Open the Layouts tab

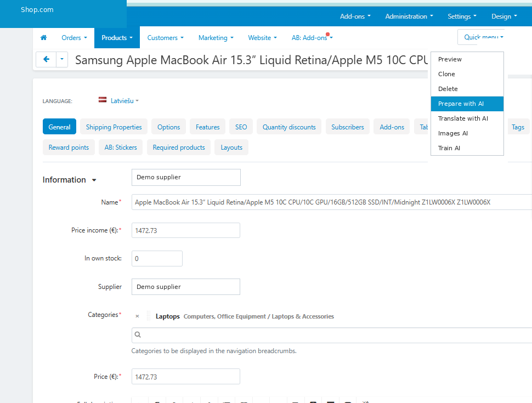[x=231, y=147]
